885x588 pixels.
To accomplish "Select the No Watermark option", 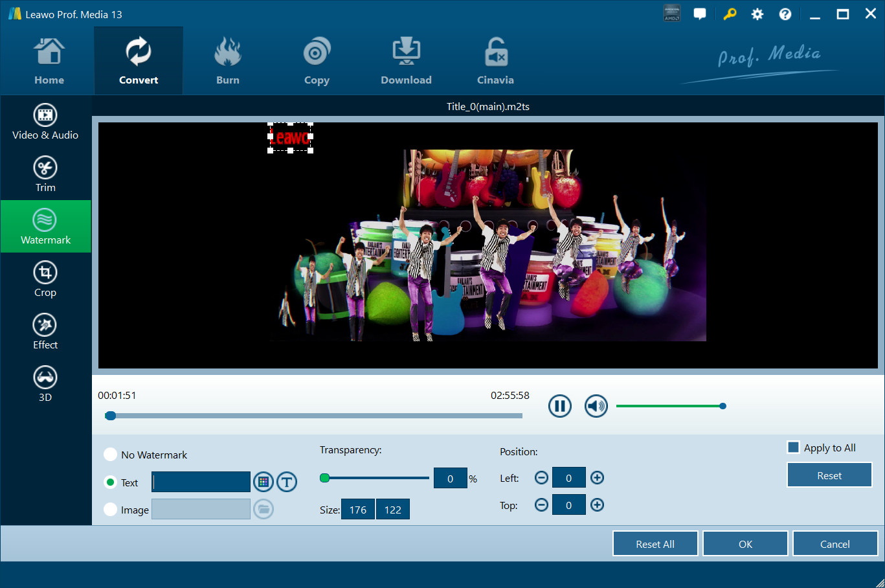I will pyautogui.click(x=111, y=455).
